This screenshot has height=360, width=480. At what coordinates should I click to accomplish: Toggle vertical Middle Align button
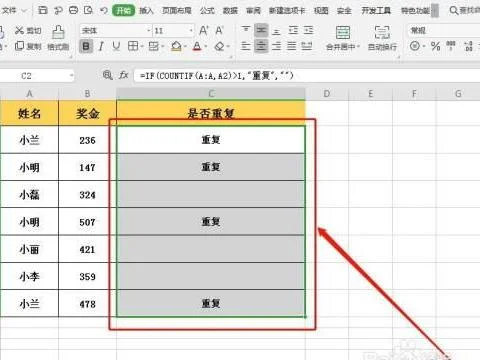click(x=261, y=30)
